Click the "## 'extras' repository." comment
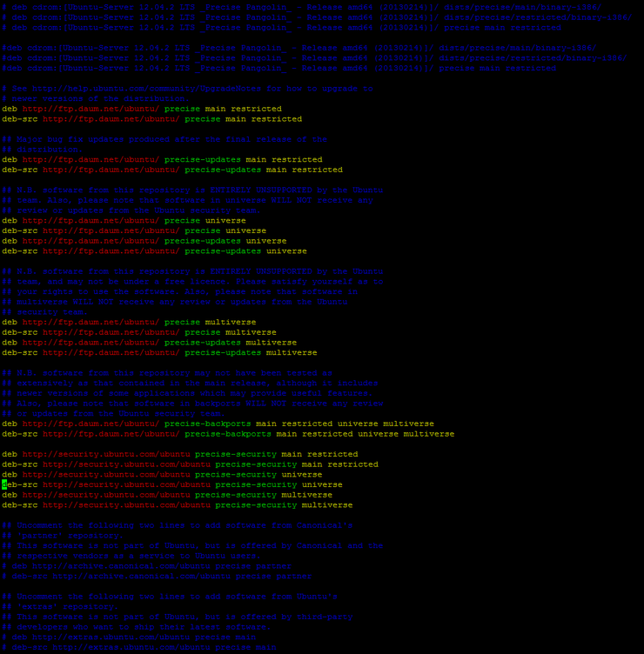644x654 pixels. (x=60, y=607)
